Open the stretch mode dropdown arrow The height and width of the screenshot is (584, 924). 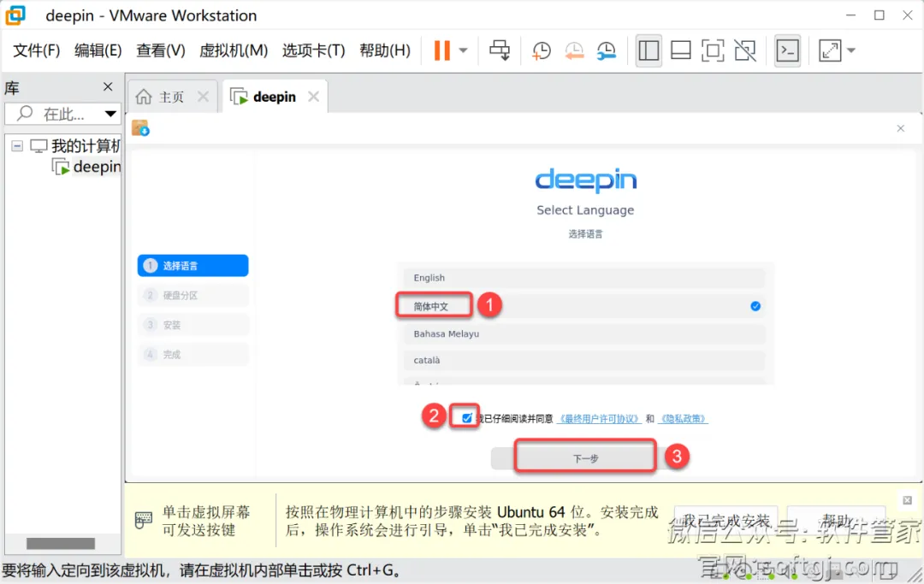tap(851, 50)
